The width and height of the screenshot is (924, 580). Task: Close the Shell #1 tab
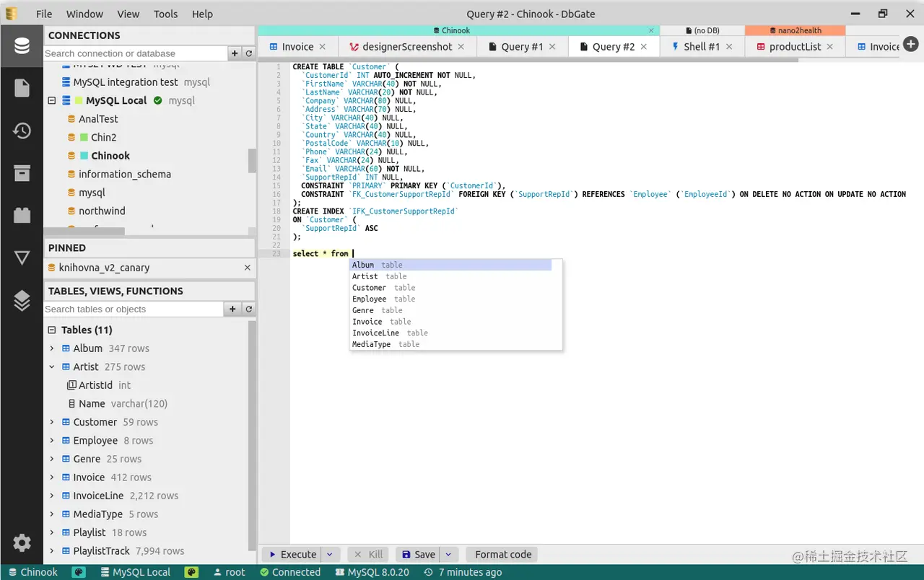pos(729,46)
